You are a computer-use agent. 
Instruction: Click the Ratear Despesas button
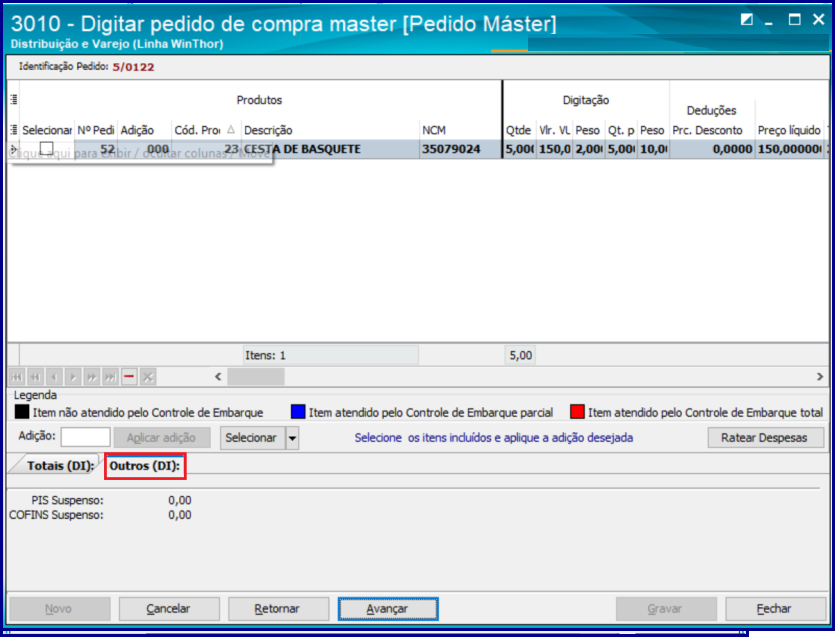pos(765,438)
